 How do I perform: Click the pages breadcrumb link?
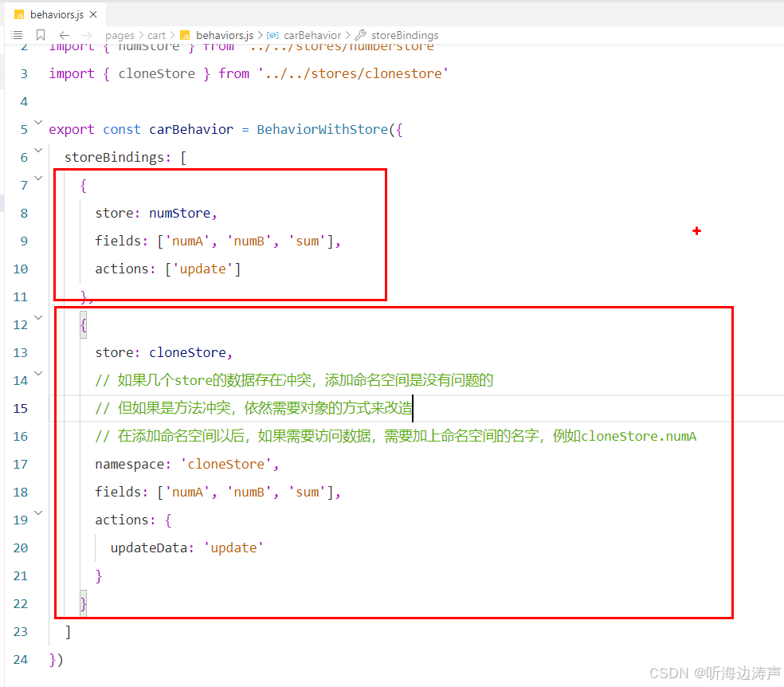120,35
